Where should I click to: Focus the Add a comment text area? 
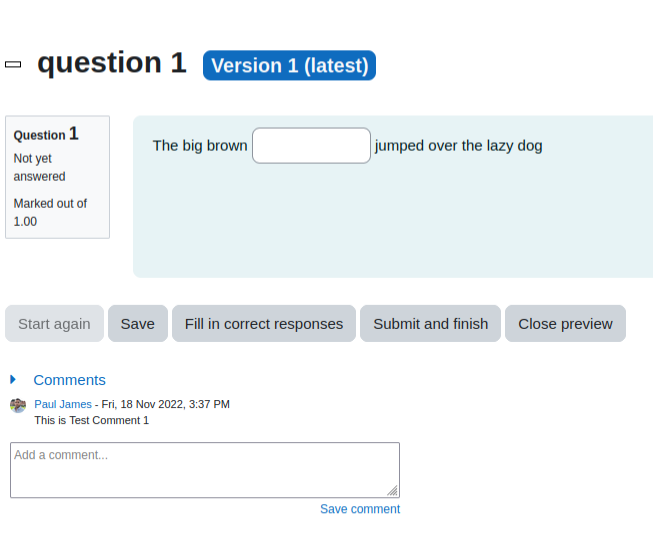coord(205,470)
